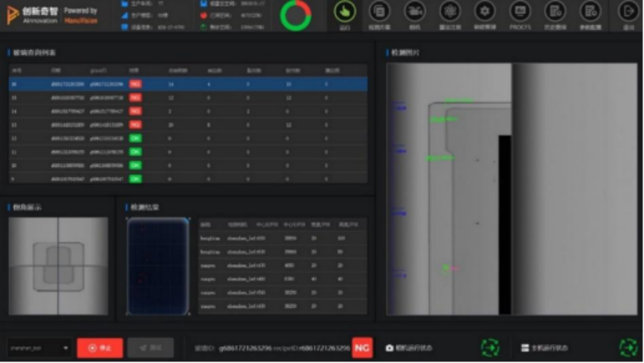Viewport: 644px width, 363px height.
Task: Click the green circular icon beside camera status
Action: 490,348
